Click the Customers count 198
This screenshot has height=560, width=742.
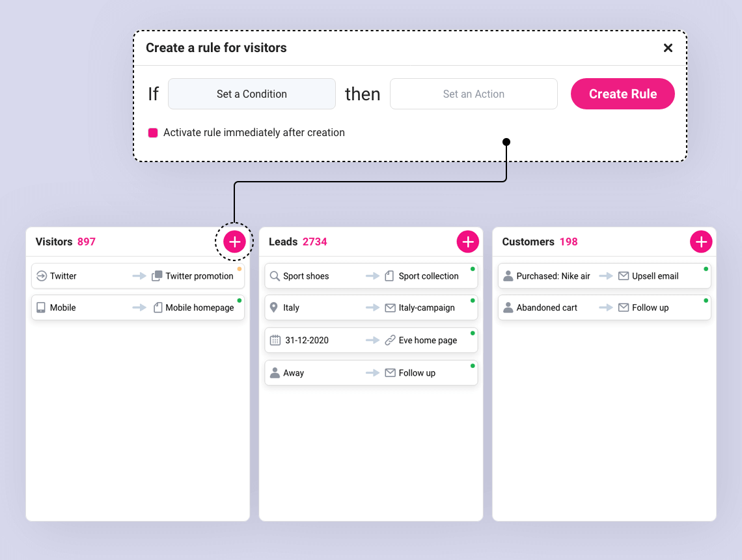pos(568,242)
